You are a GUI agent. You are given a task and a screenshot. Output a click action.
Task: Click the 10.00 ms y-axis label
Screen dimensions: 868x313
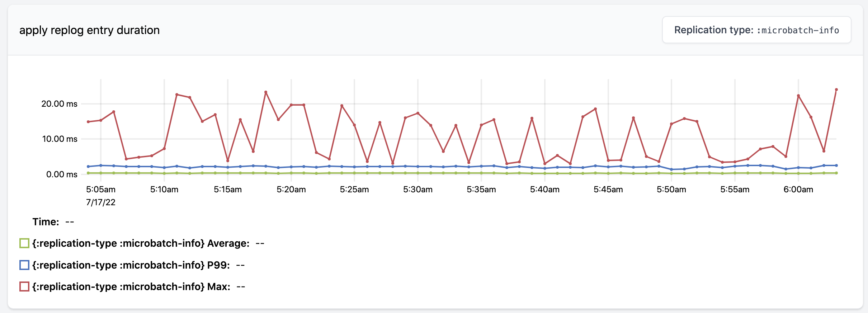[60, 139]
